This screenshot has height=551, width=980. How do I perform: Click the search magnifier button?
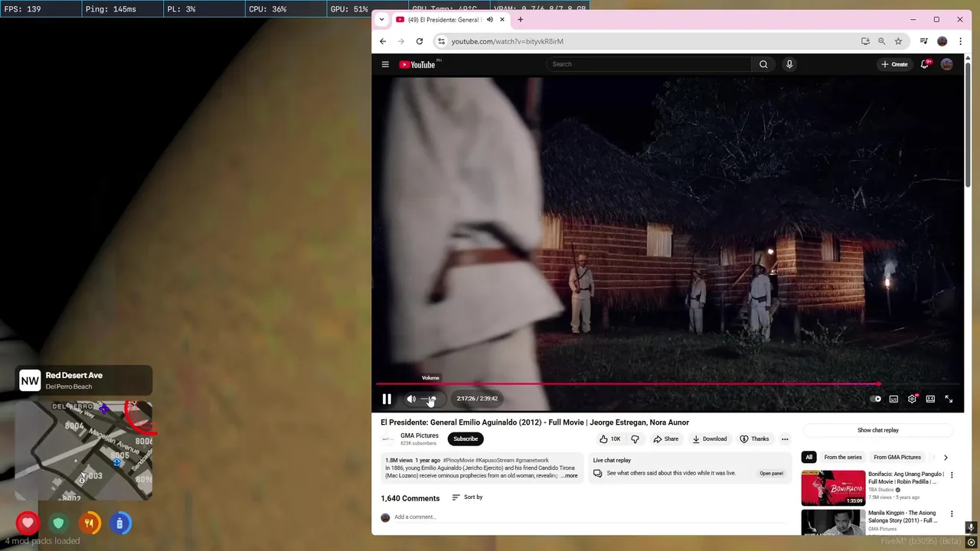point(763,64)
